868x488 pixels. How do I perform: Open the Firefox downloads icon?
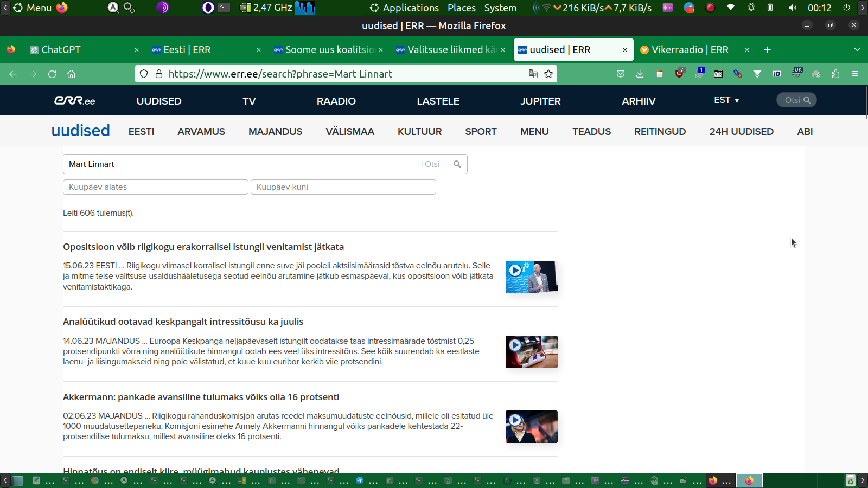coord(640,74)
